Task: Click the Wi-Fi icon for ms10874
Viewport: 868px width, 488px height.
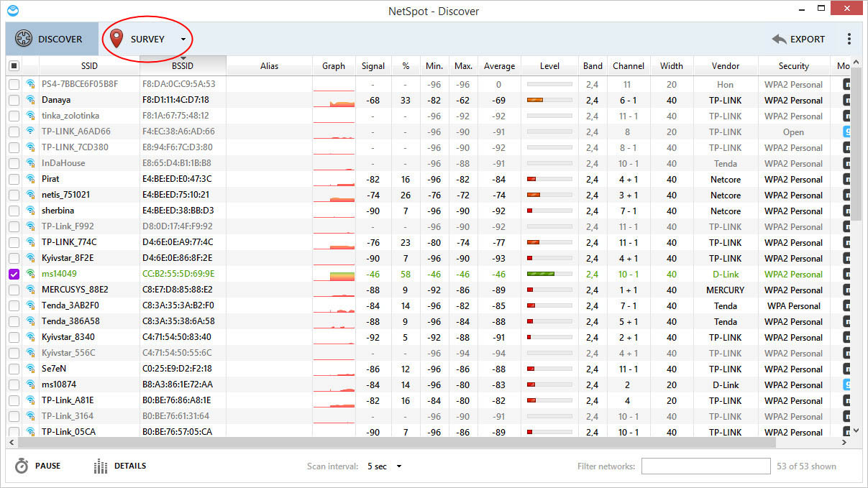Action: tap(30, 385)
